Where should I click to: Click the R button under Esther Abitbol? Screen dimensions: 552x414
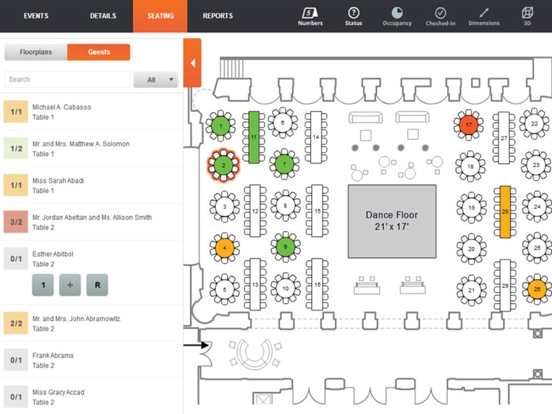click(97, 285)
